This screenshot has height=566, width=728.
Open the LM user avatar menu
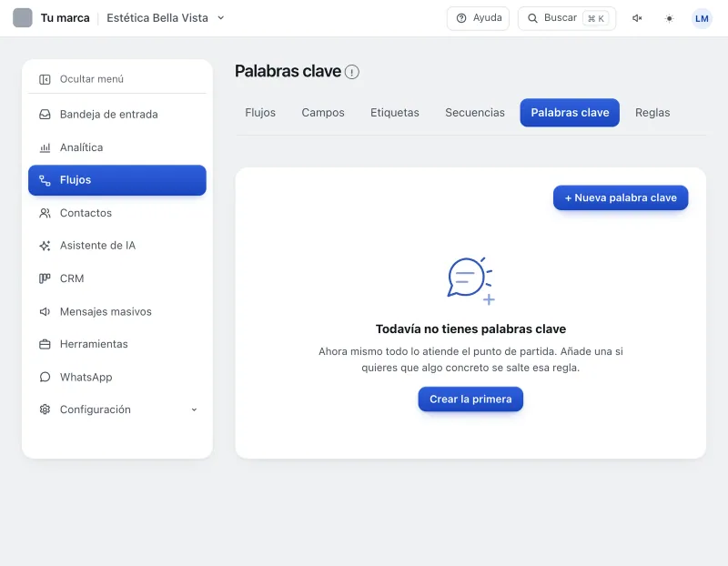[x=702, y=18]
